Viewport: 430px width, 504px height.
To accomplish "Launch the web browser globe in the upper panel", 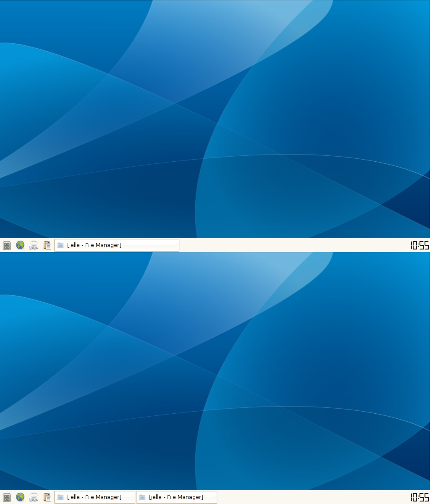I will [x=20, y=245].
